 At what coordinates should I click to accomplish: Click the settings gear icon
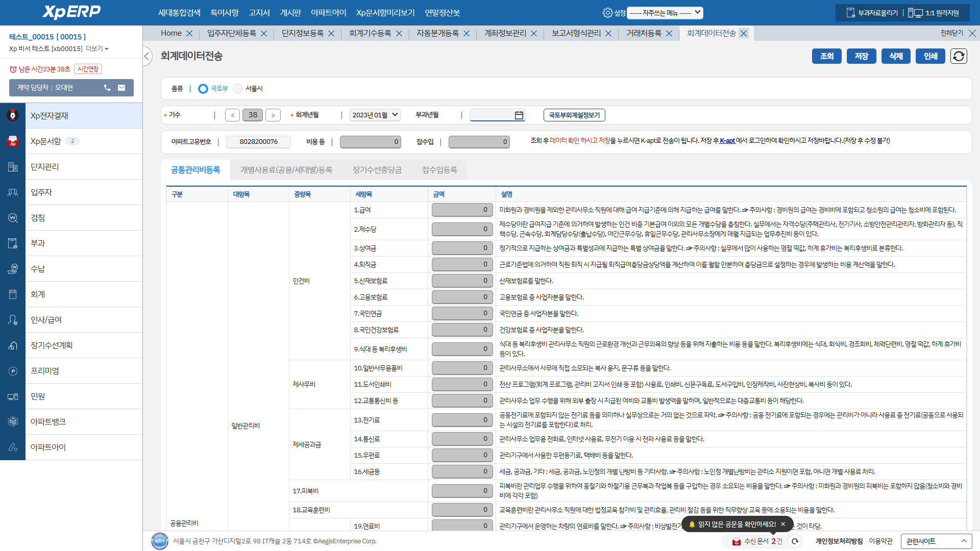[x=607, y=13]
